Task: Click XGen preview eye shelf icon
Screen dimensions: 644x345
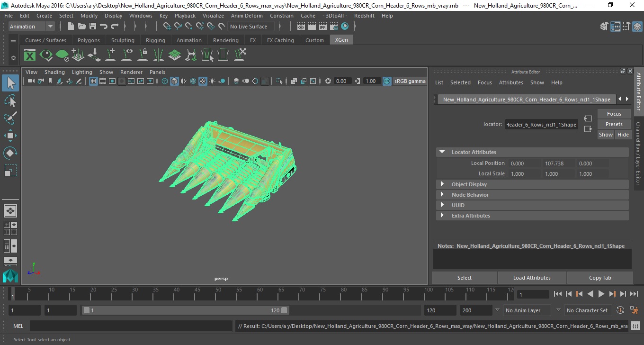Action: [x=46, y=55]
